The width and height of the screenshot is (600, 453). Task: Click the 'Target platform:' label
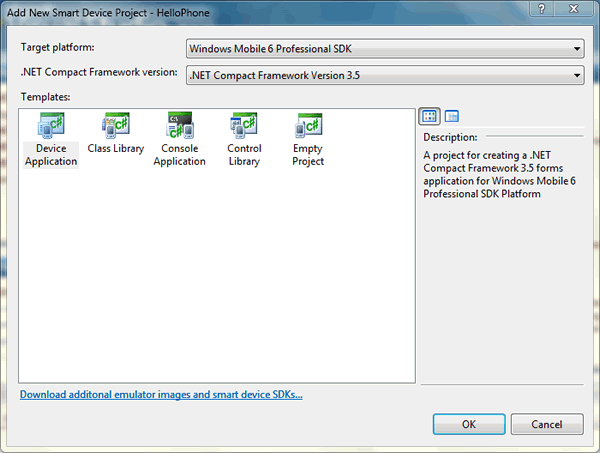[57, 47]
